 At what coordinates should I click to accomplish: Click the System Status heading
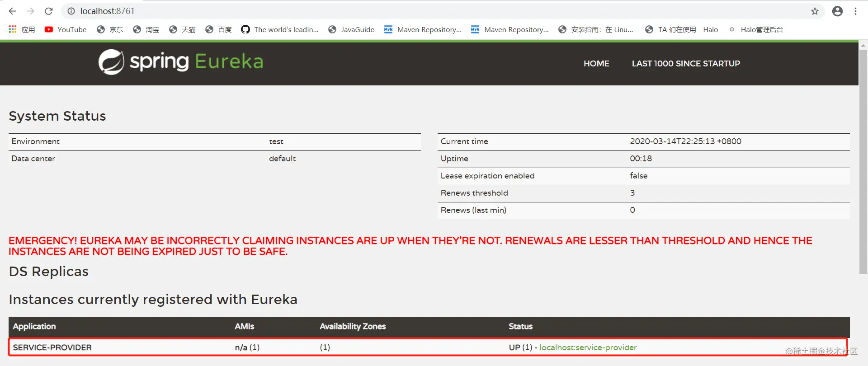pos(57,116)
